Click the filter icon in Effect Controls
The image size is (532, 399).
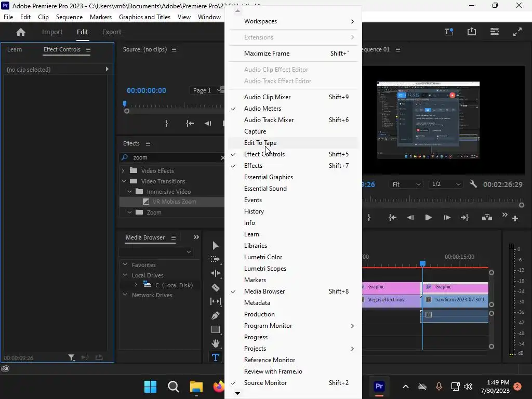pyautogui.click(x=71, y=357)
